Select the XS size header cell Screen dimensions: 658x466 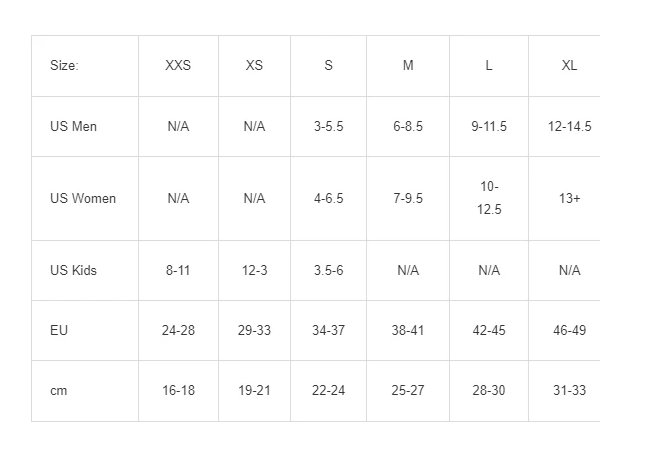click(x=254, y=65)
